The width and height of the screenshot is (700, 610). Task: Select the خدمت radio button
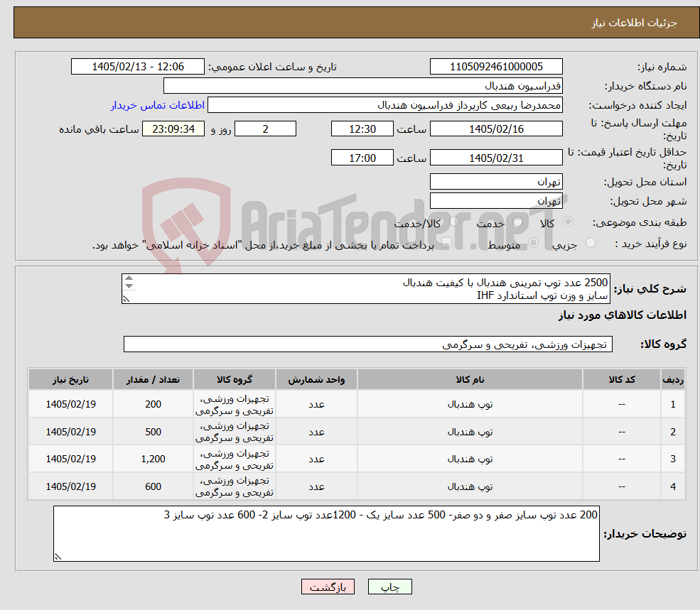[x=518, y=222]
